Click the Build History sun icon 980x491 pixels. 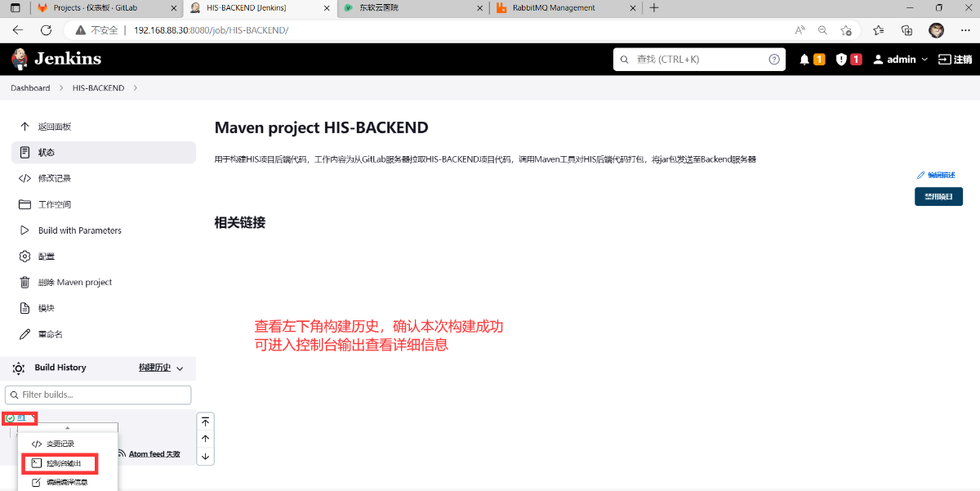pyautogui.click(x=19, y=368)
